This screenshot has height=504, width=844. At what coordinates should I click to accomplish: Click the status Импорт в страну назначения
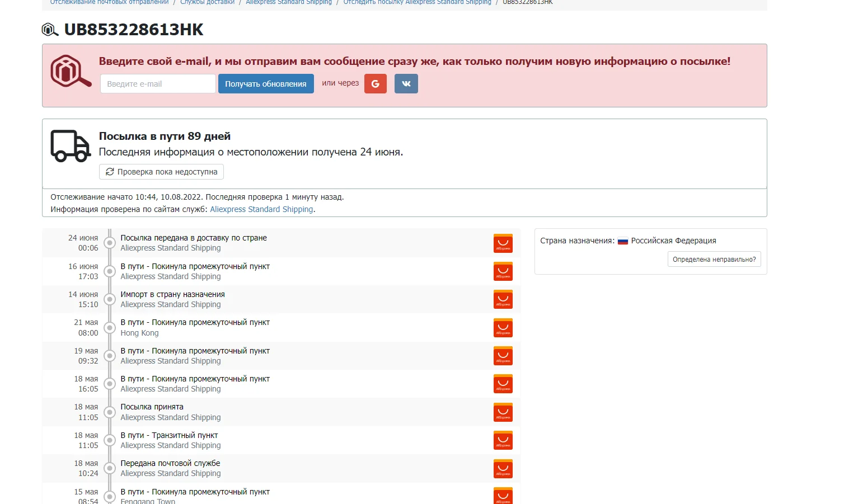click(x=172, y=294)
